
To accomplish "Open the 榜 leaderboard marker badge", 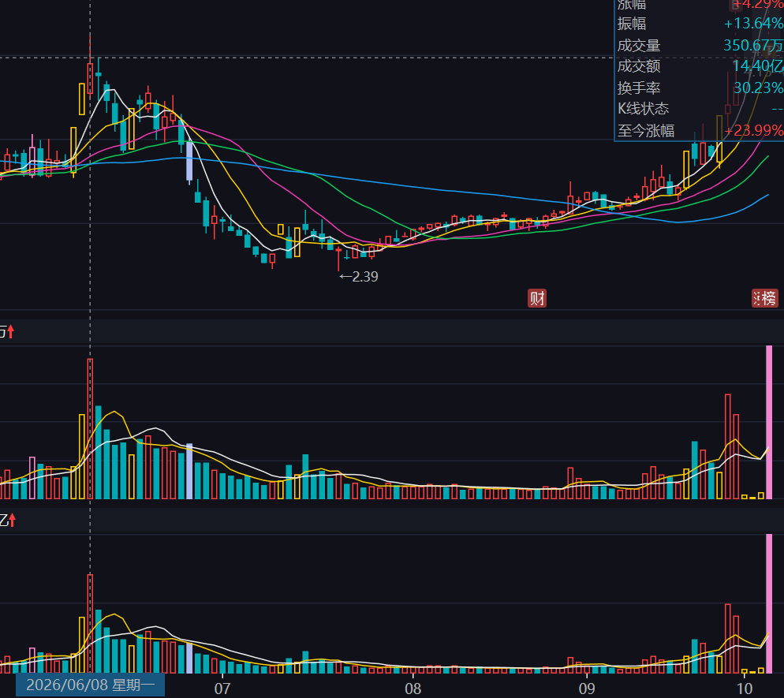I will click(x=765, y=298).
